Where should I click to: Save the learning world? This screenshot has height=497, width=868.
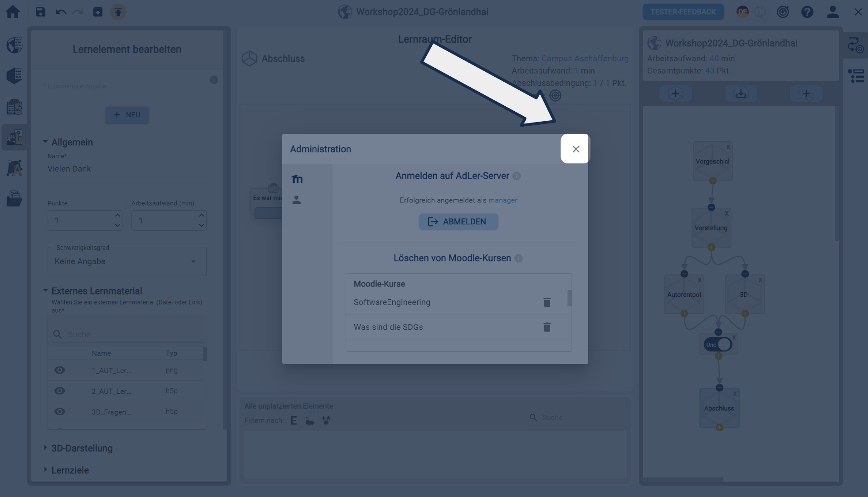point(41,12)
